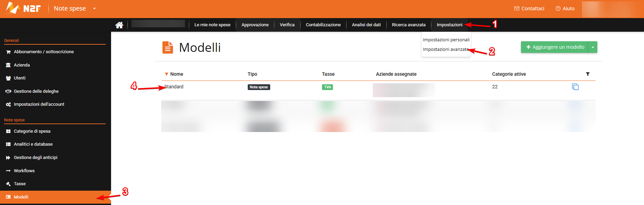Screen dimensions: 644x205
Task: Click Aggiungere un modello button
Action: point(555,47)
